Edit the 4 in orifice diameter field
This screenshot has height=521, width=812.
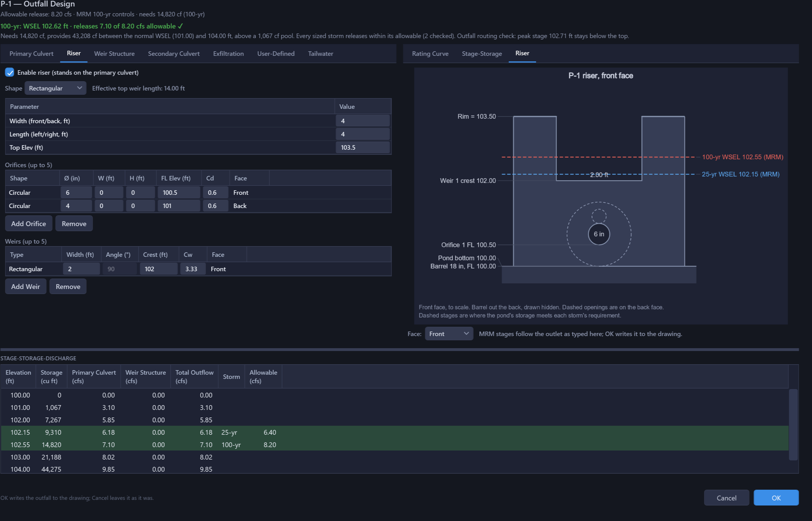tap(76, 206)
